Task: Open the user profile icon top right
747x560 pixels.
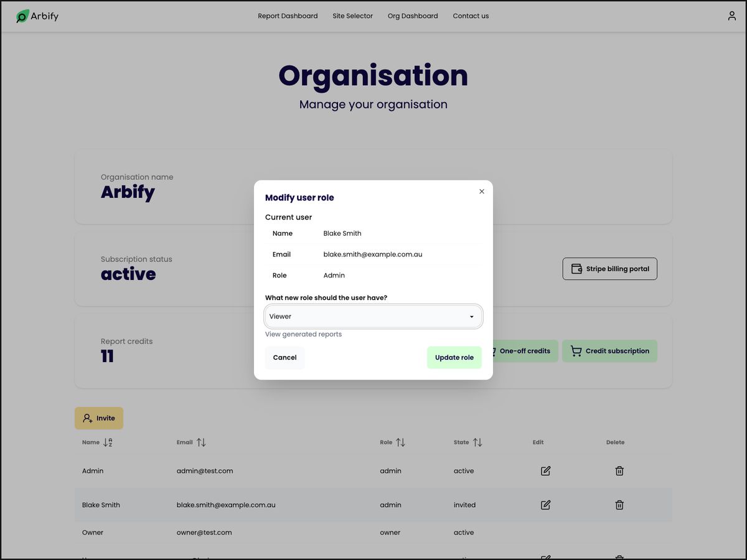Action: click(x=731, y=16)
